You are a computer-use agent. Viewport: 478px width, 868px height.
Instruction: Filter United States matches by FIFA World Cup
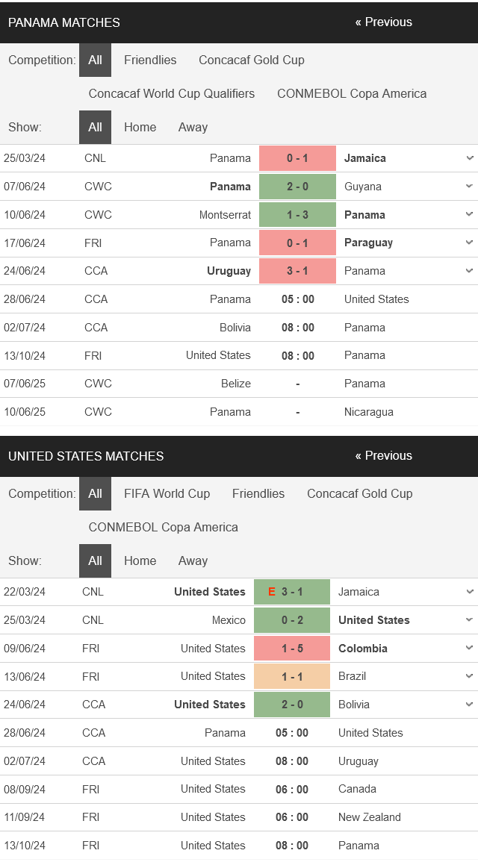coord(167,494)
